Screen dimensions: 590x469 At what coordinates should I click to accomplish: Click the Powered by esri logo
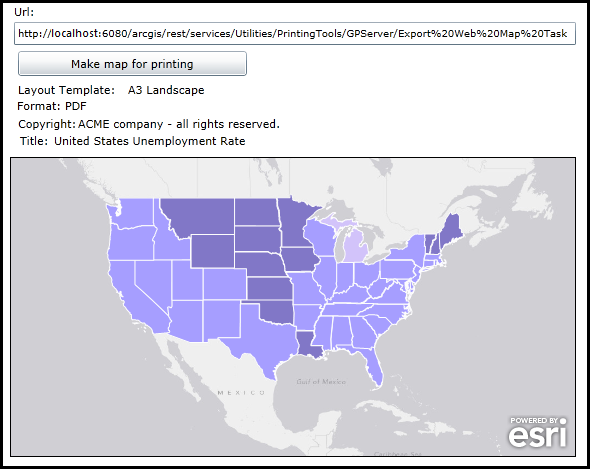point(538,432)
